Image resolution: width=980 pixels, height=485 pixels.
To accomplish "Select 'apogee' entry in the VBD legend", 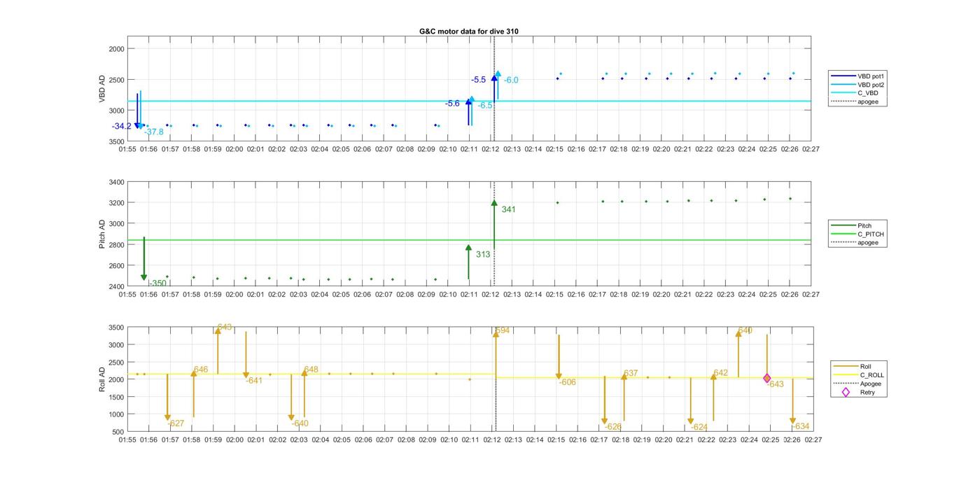I will (x=855, y=102).
